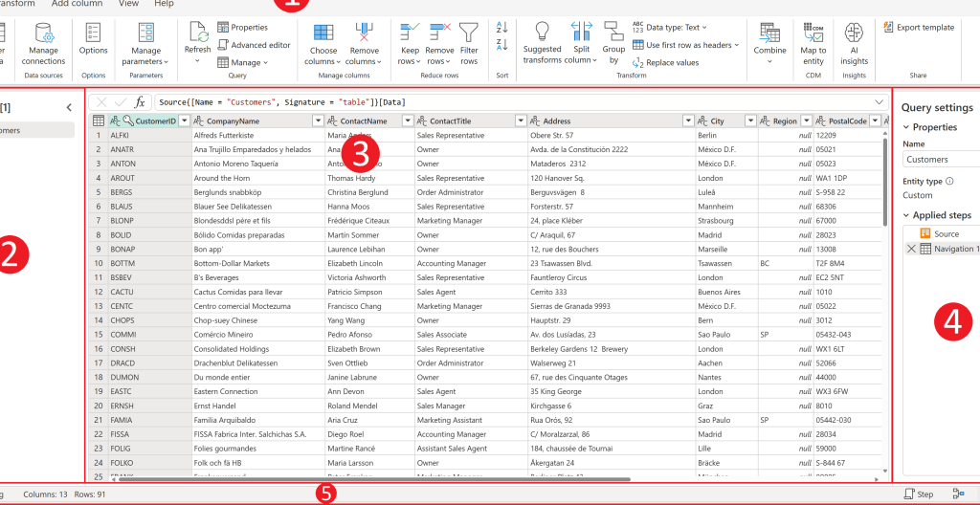This screenshot has height=505, width=980.
Task: Open the Options dialog
Action: click(93, 39)
